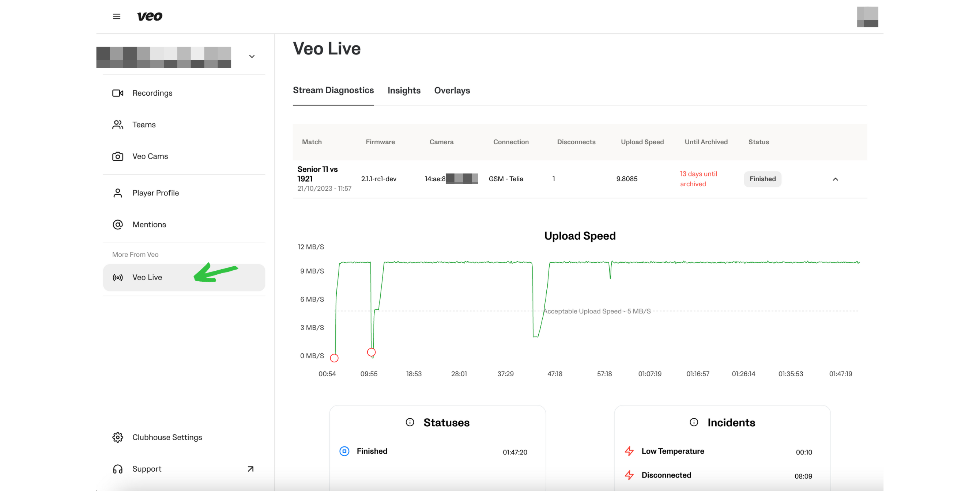The image size is (980, 491).
Task: Click the Veo Live broadcast icon
Action: coord(117,277)
